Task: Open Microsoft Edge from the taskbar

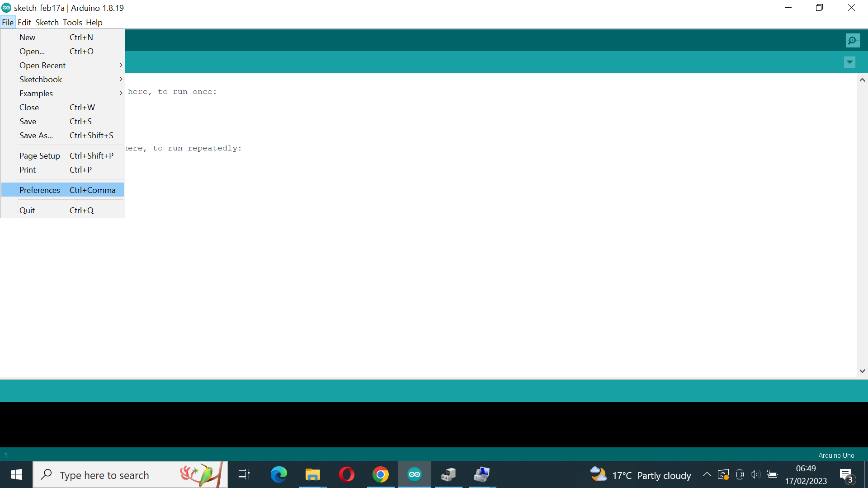Action: pyautogui.click(x=279, y=474)
